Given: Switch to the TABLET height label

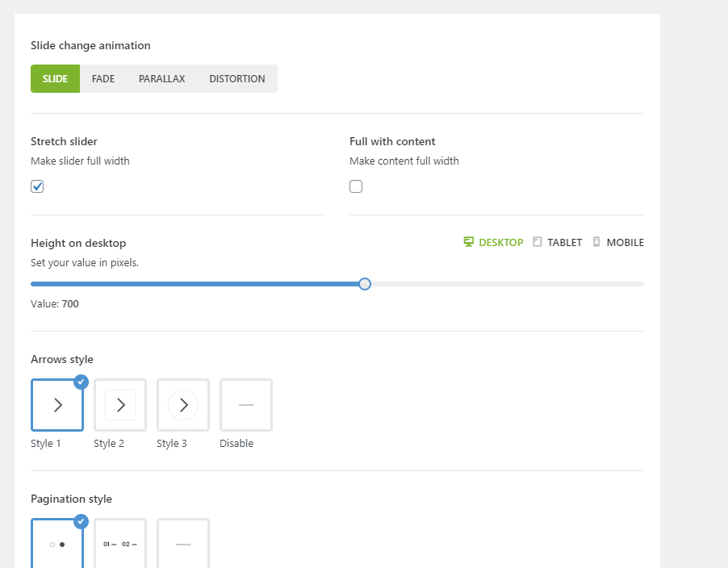Looking at the screenshot, I should coord(564,243).
